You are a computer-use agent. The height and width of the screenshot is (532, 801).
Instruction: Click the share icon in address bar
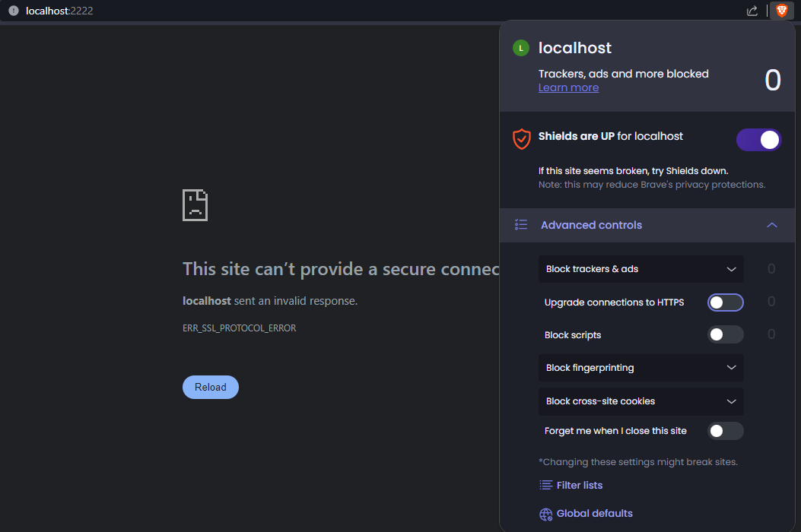pos(752,11)
